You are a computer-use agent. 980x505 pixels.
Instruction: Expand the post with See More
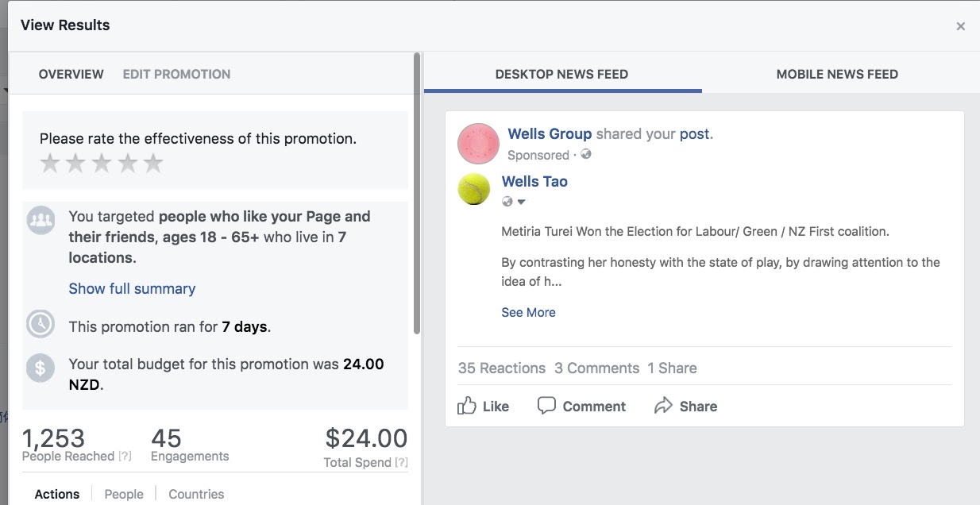click(528, 312)
